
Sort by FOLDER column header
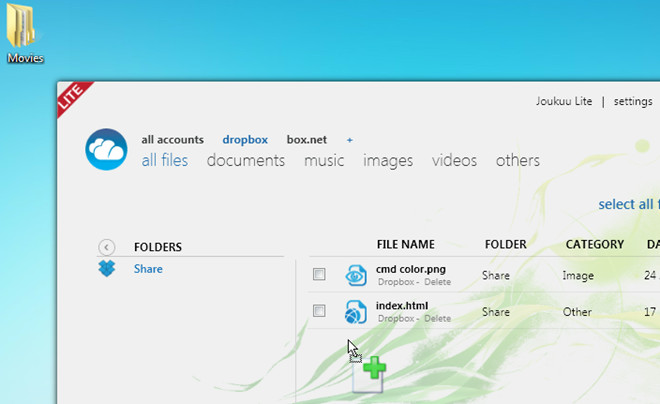pos(506,245)
